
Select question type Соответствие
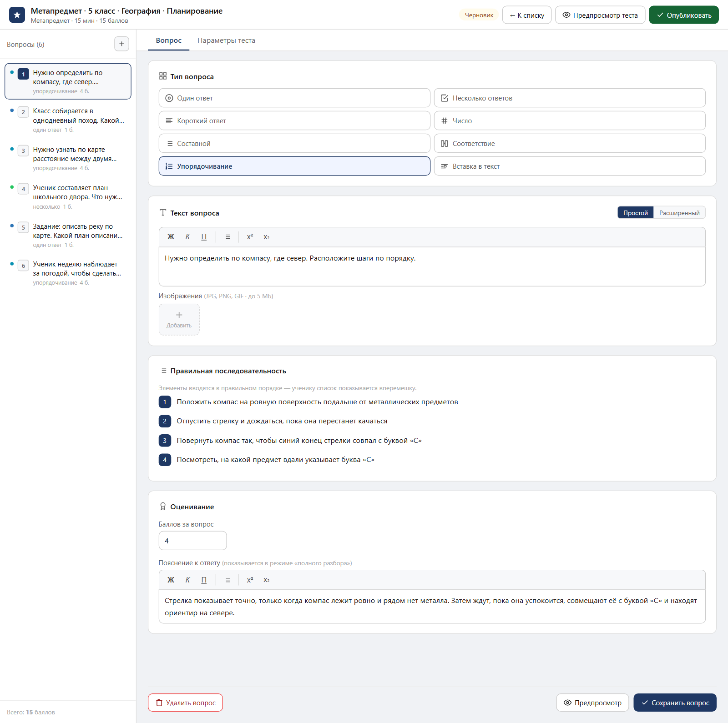click(x=570, y=143)
